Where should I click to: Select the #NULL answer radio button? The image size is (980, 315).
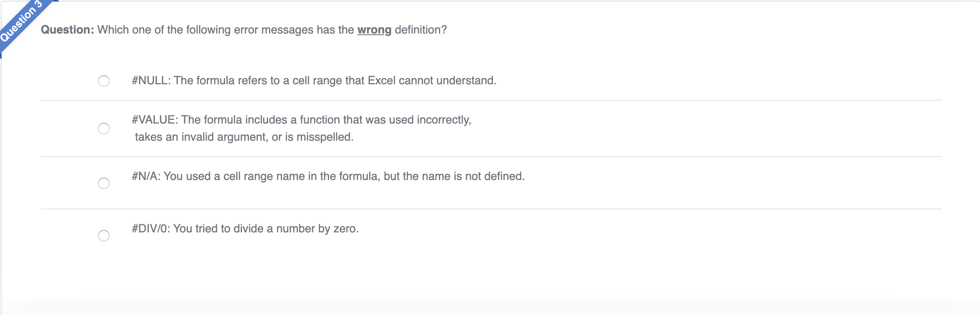(104, 81)
